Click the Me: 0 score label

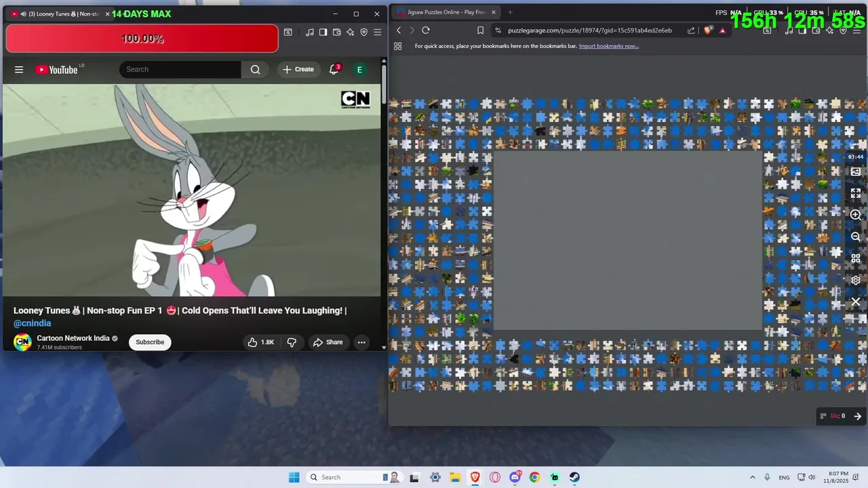tap(837, 416)
